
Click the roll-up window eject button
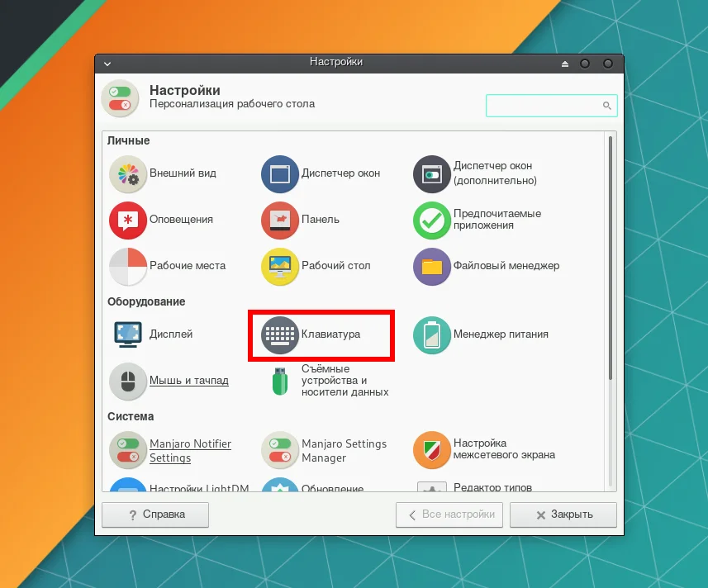[565, 64]
